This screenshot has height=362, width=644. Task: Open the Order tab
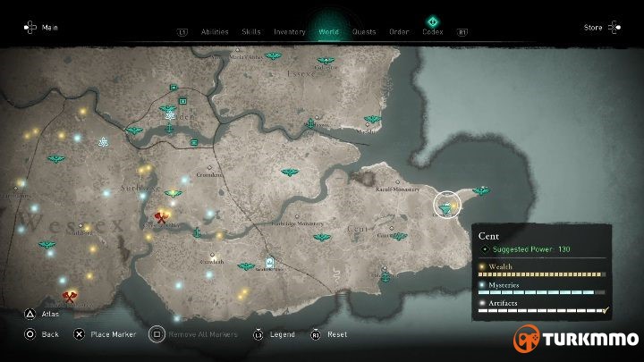coord(399,31)
